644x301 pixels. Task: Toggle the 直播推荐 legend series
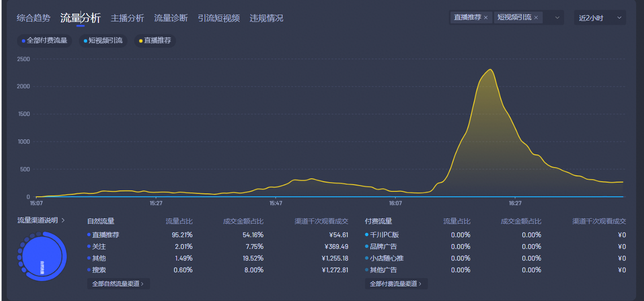tap(155, 41)
